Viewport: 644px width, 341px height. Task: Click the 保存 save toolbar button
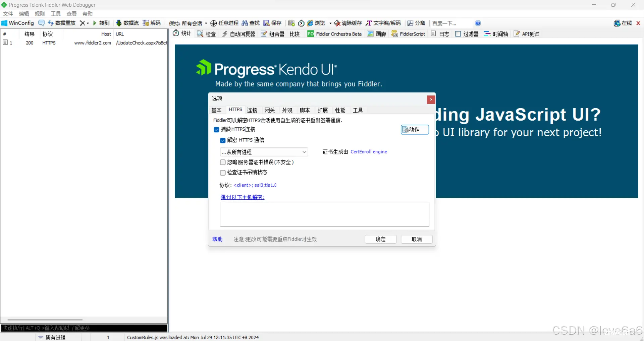[272, 23]
